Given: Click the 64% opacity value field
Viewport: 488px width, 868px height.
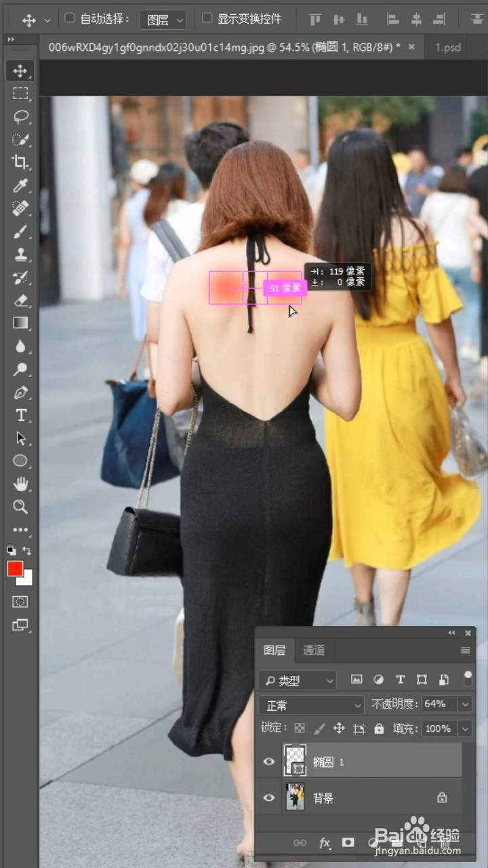Looking at the screenshot, I should 439,705.
